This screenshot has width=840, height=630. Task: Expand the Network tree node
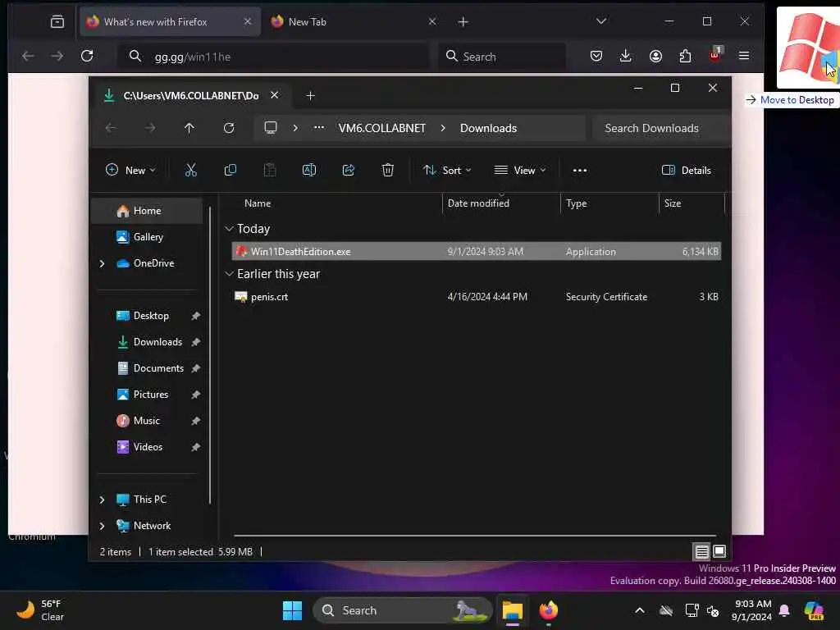pos(102,526)
